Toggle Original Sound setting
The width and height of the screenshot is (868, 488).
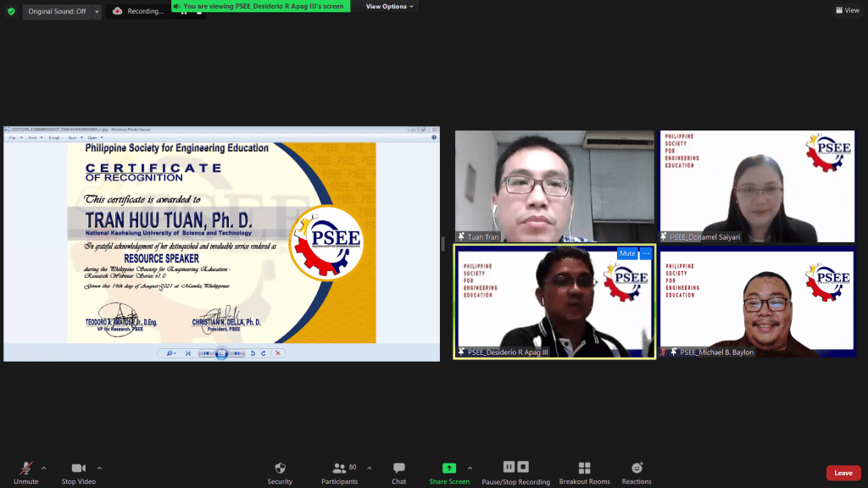(x=57, y=11)
